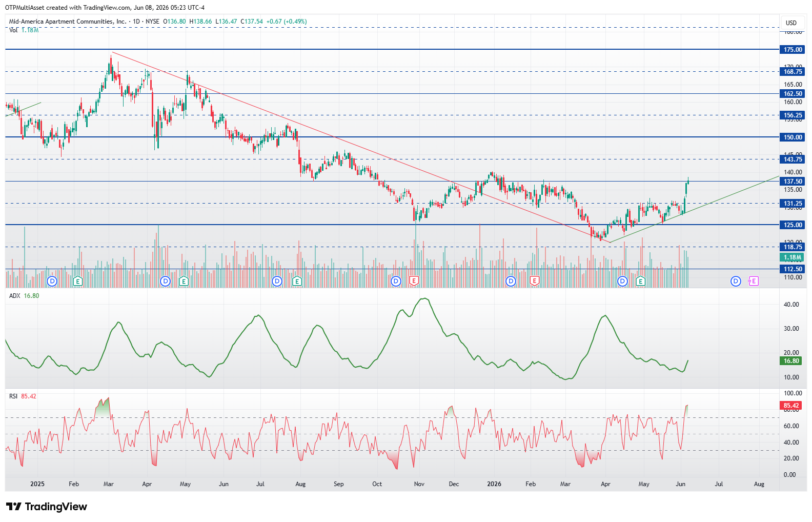Click the 125.00 price level label
Image resolution: width=812 pixels, height=522 pixels.
[793, 225]
